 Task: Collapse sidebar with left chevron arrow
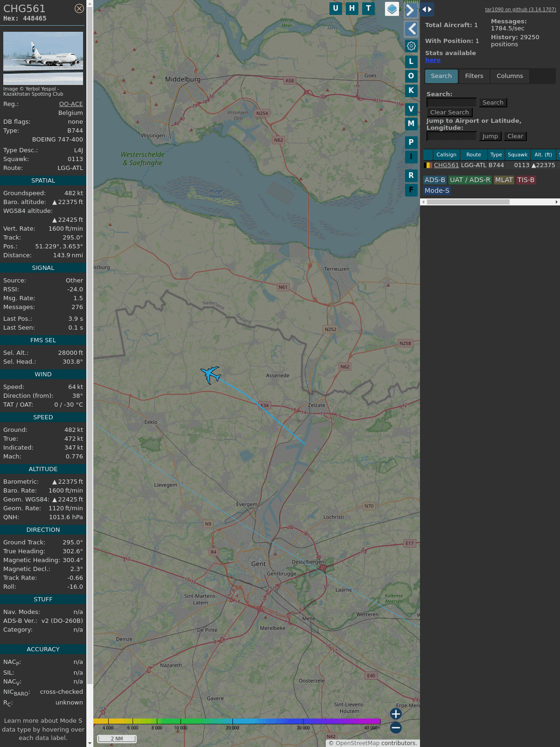coord(411,29)
